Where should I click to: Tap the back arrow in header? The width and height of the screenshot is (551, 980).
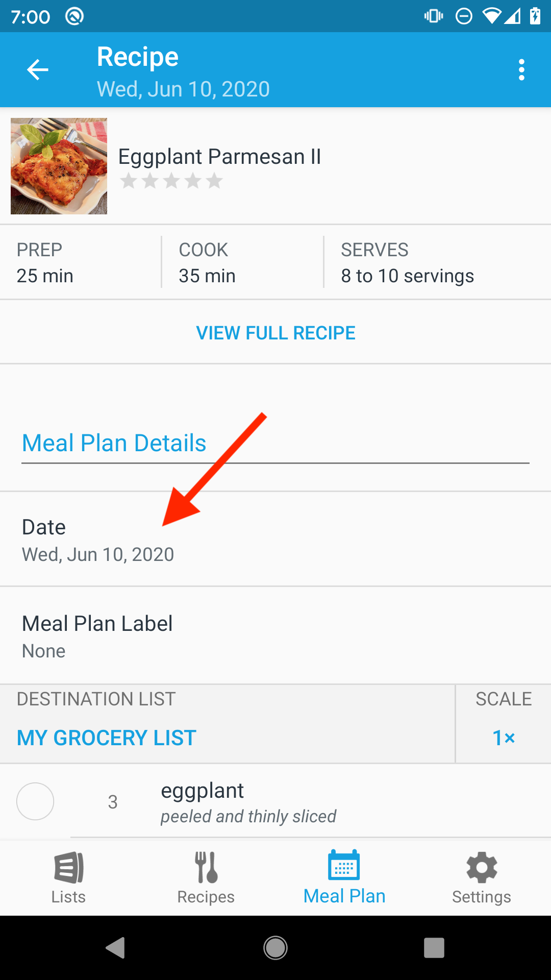pos(38,70)
